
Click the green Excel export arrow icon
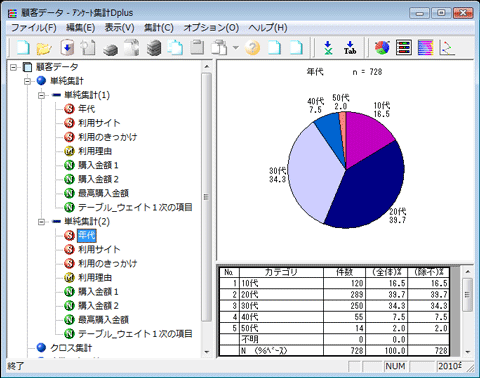328,48
